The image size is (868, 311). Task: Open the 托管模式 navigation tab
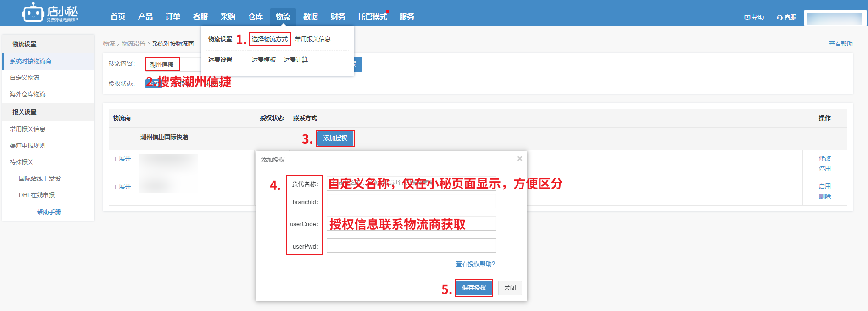point(373,17)
